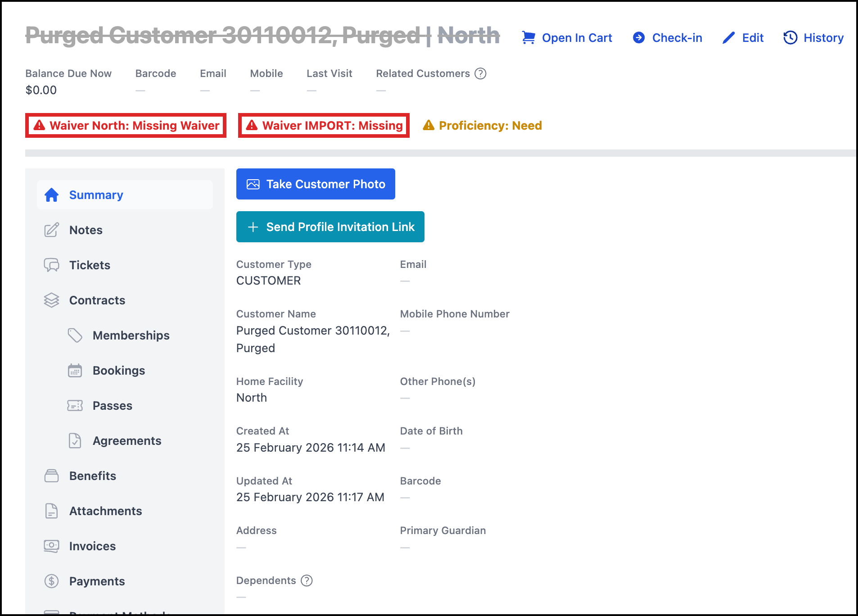Open the Notes section
The image size is (858, 616).
coord(86,230)
